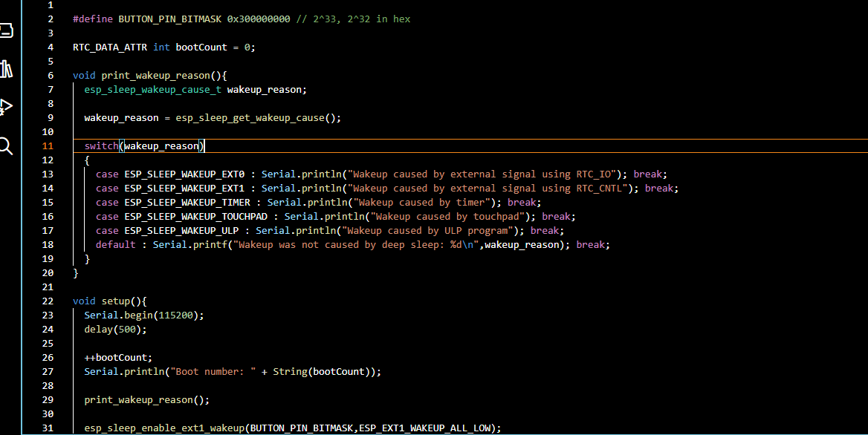Screen dimensions: 868x435
Task: Click bootCount in the line 4 declaration
Action: tap(201, 48)
